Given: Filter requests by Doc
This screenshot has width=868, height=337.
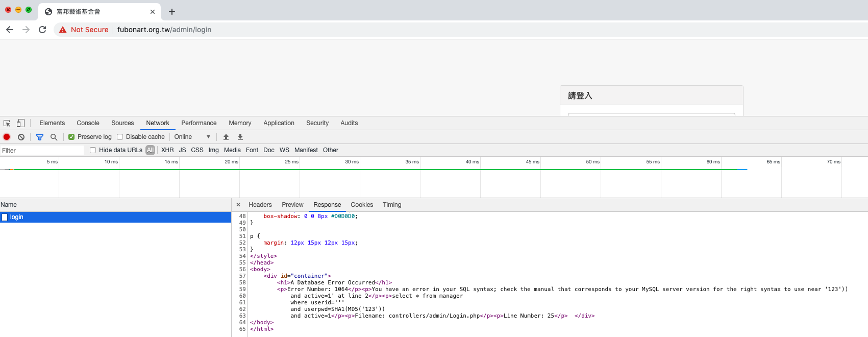Looking at the screenshot, I should [269, 150].
